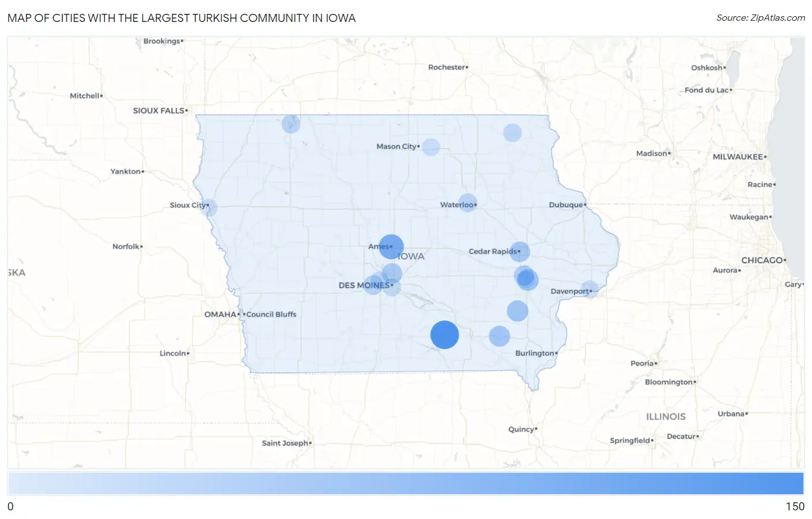Select the light bubble in northwest Iowa near Sioux Falls
Image resolution: width=812 pixels, height=519 pixels.
(x=291, y=124)
